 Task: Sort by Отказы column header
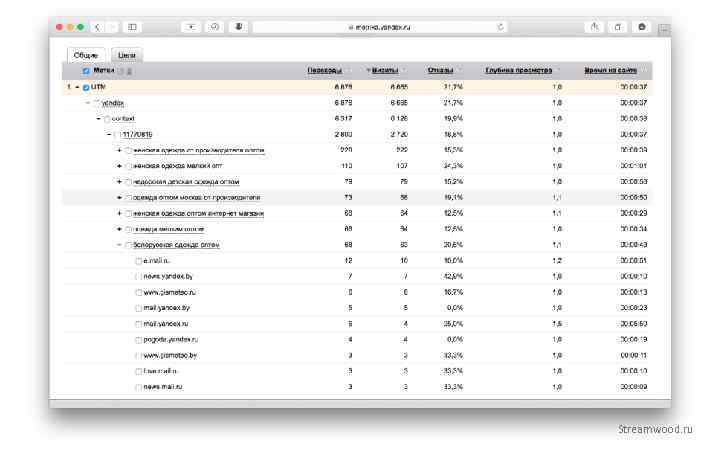coord(440,71)
